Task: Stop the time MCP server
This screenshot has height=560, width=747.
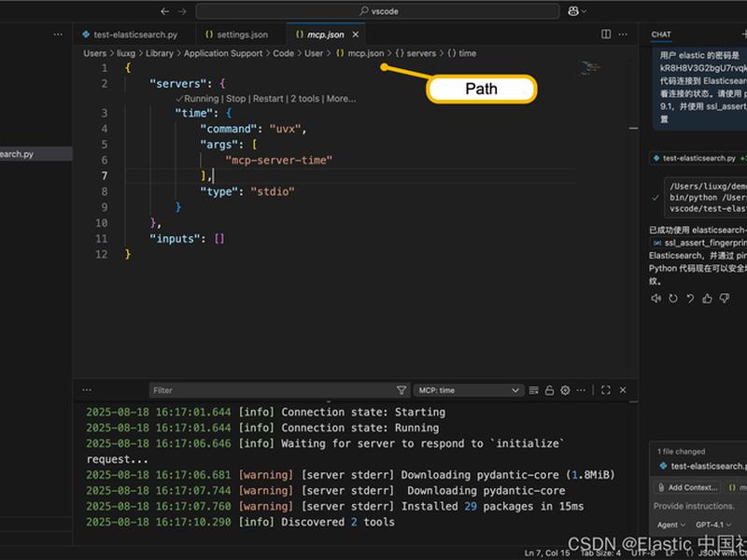Action: (x=236, y=99)
